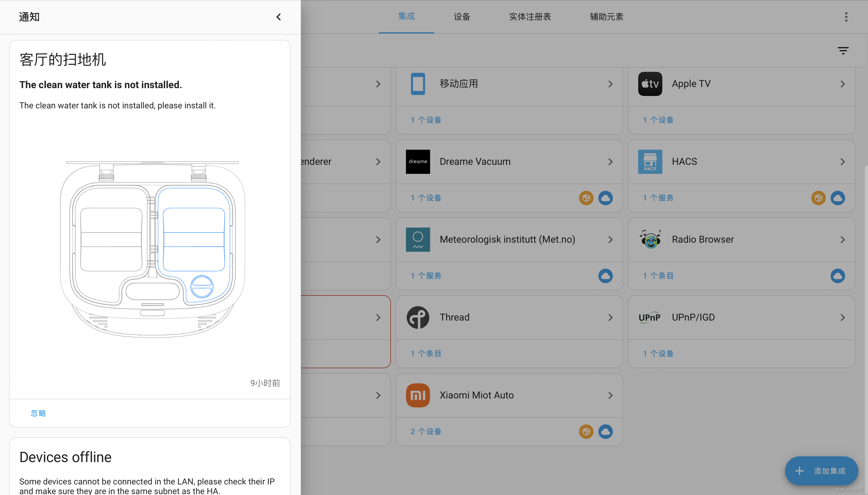868x495 pixels.
Task: Open the integrations filter icon
Action: coord(843,50)
